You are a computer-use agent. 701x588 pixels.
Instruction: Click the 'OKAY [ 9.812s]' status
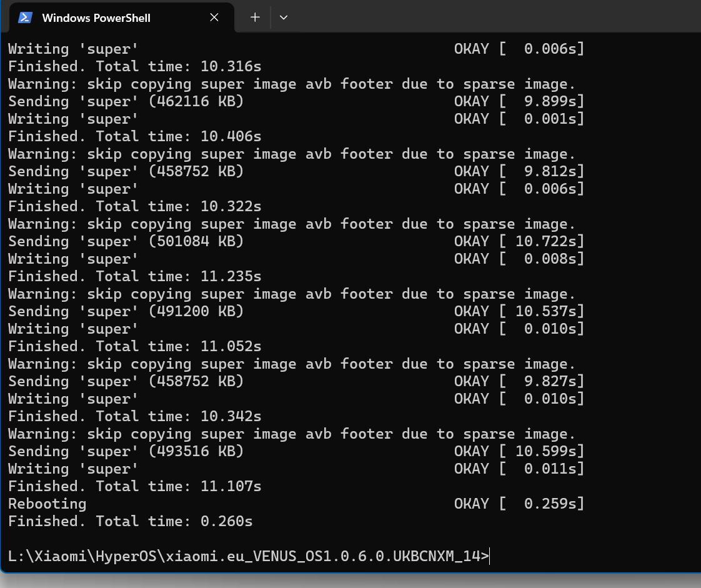pos(519,171)
